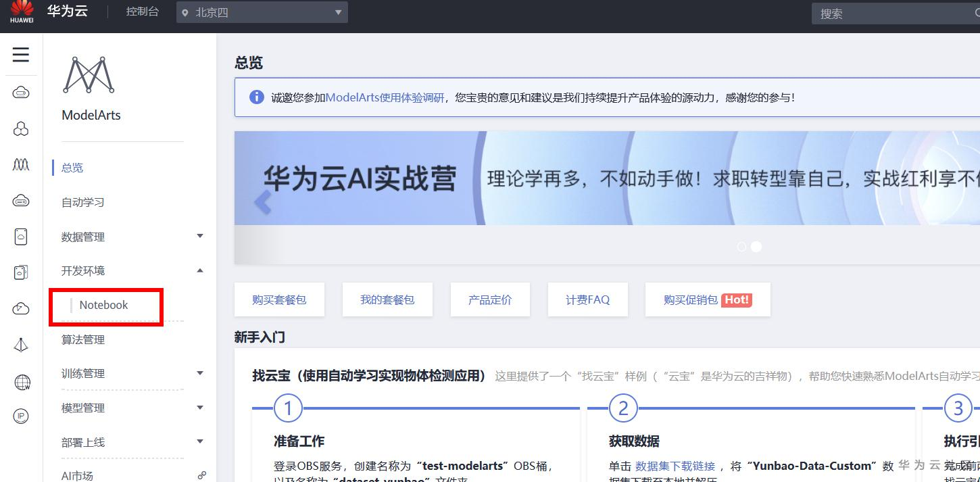Click the cloud server icon in sidebar

pyautogui.click(x=21, y=93)
